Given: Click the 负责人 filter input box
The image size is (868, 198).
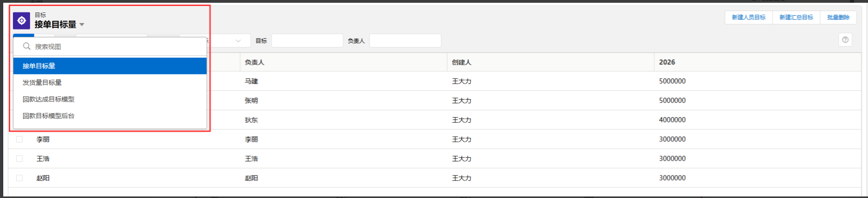Looking at the screenshot, I should coord(405,41).
